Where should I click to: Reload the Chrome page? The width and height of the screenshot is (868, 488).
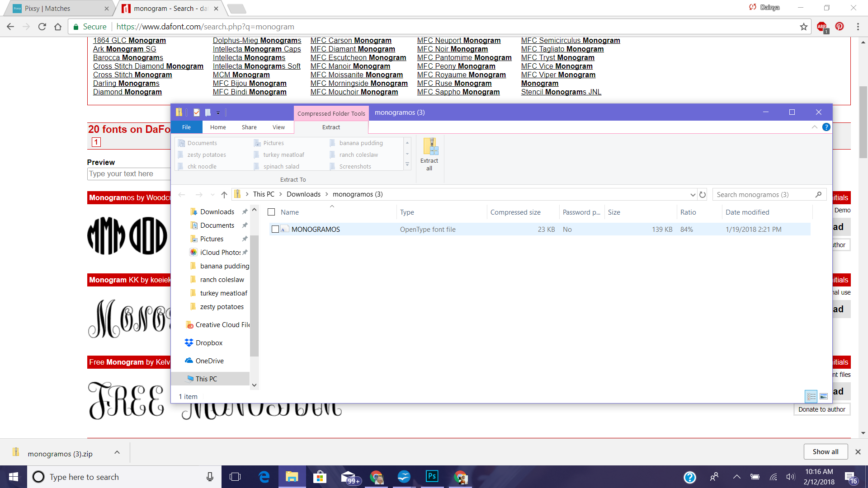(x=42, y=27)
